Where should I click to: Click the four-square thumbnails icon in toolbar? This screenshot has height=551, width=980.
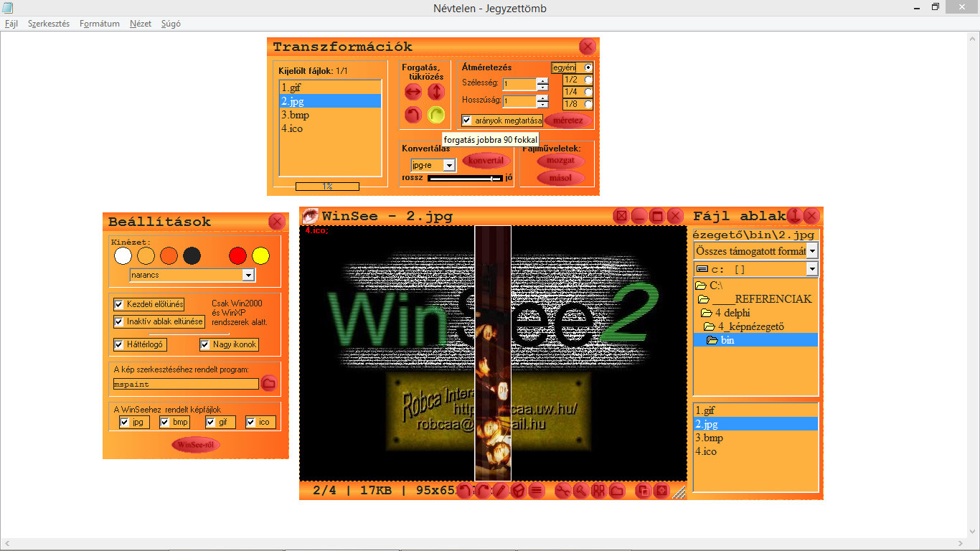pyautogui.click(x=598, y=491)
